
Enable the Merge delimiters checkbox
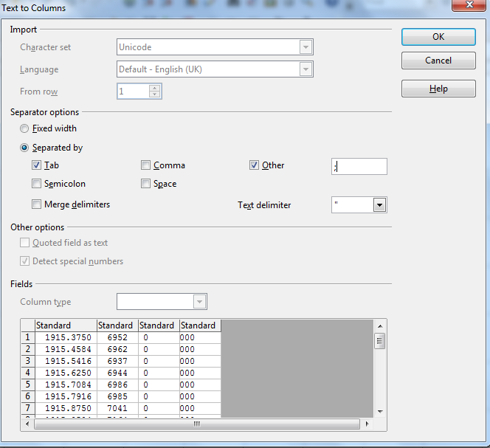click(37, 204)
